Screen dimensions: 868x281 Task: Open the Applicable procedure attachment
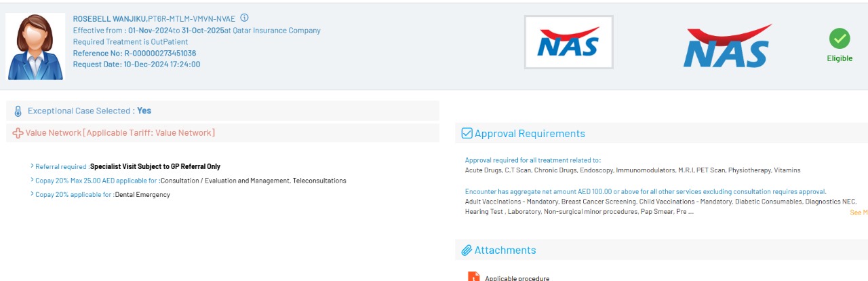pyautogui.click(x=517, y=278)
